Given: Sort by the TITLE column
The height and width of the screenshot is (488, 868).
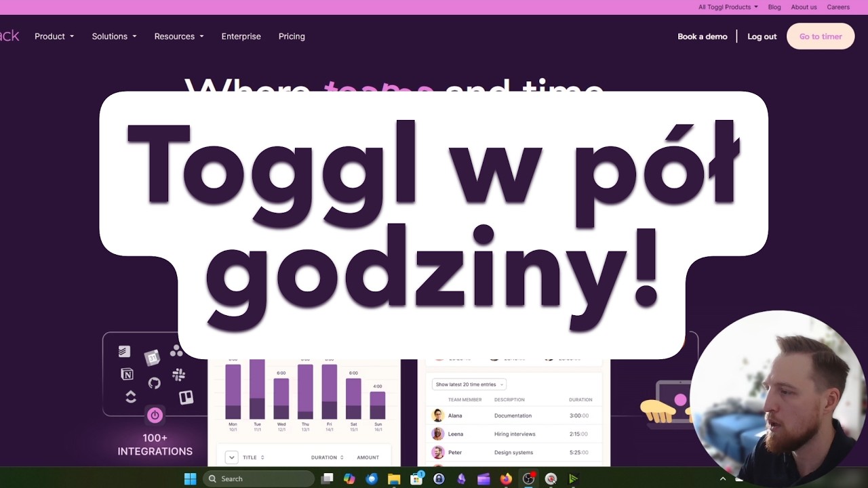Looking at the screenshot, I should coord(254,457).
